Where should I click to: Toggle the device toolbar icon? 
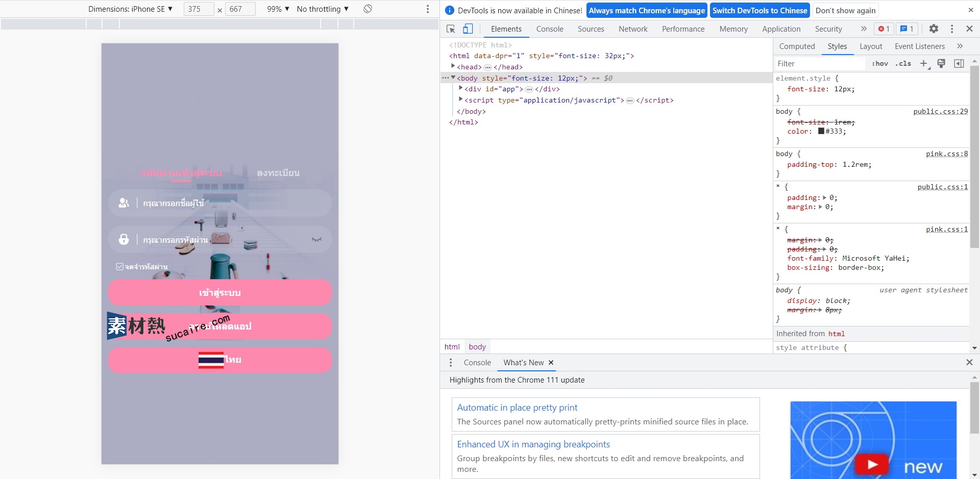(468, 29)
